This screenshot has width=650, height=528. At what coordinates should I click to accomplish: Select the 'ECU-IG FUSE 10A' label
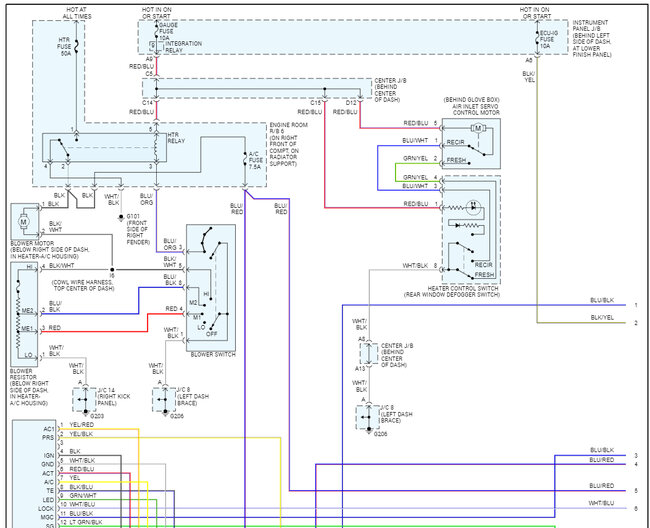point(548,39)
